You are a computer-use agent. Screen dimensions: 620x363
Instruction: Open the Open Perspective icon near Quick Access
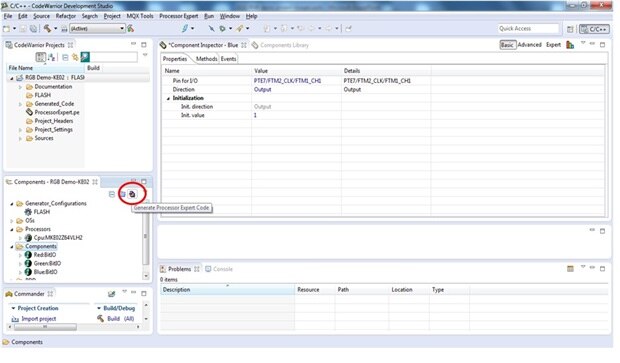click(x=570, y=29)
